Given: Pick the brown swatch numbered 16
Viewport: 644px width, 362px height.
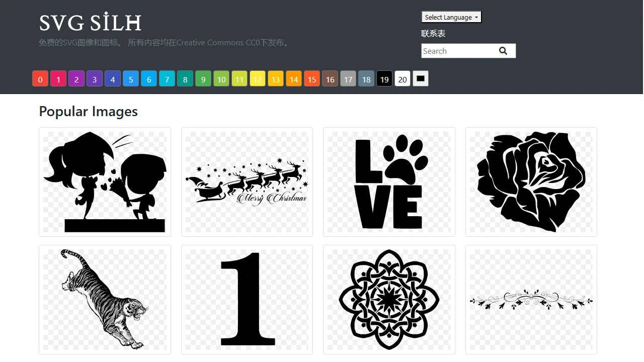Looking at the screenshot, I should 330,79.
